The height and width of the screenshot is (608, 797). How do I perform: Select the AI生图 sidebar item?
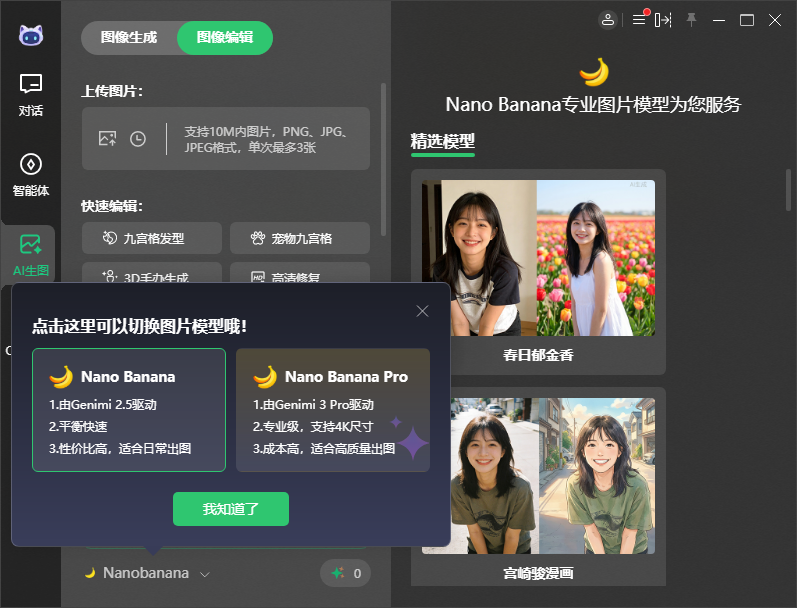pyautogui.click(x=30, y=255)
